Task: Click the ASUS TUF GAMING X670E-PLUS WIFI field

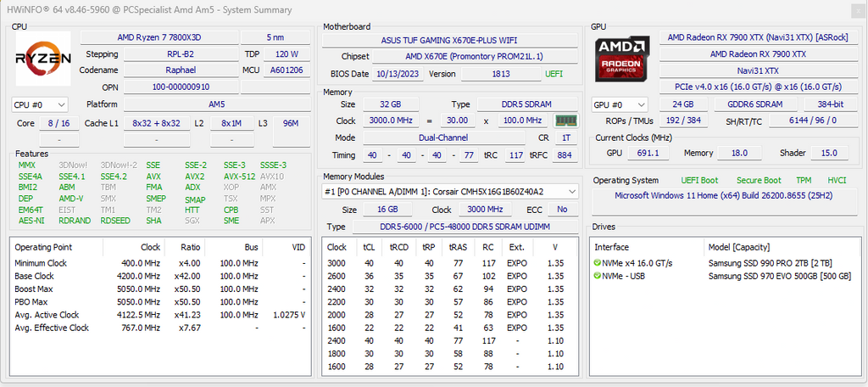Action: pyautogui.click(x=449, y=41)
